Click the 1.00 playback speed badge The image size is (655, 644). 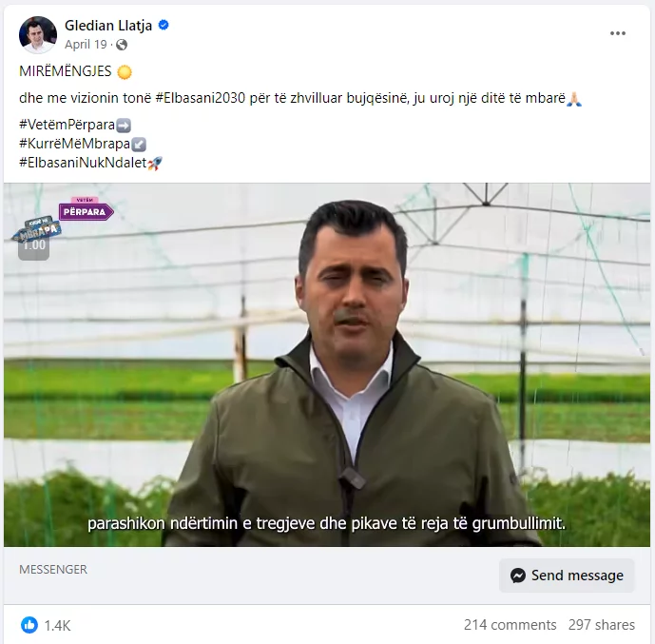click(x=34, y=245)
